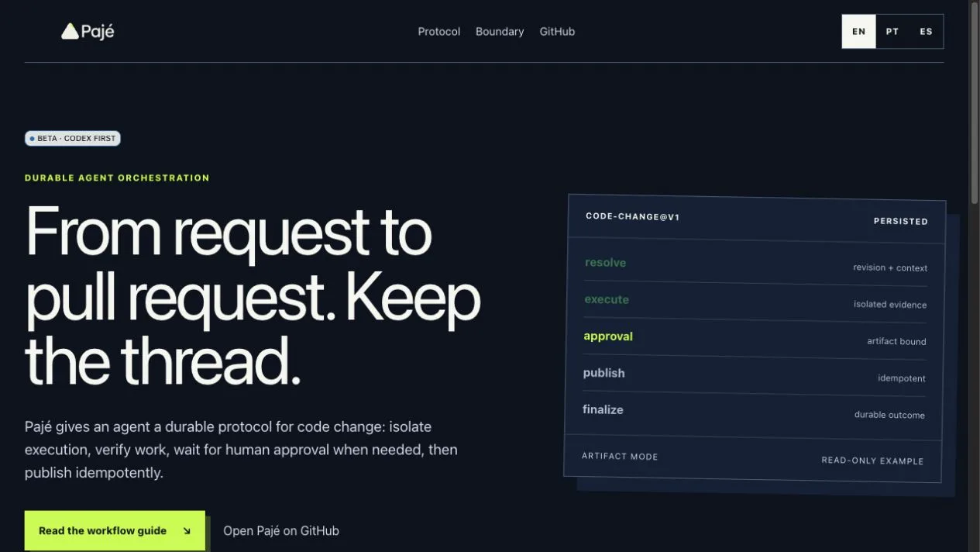The image size is (980, 552).
Task: Switch language to EN
Action: click(x=859, y=32)
